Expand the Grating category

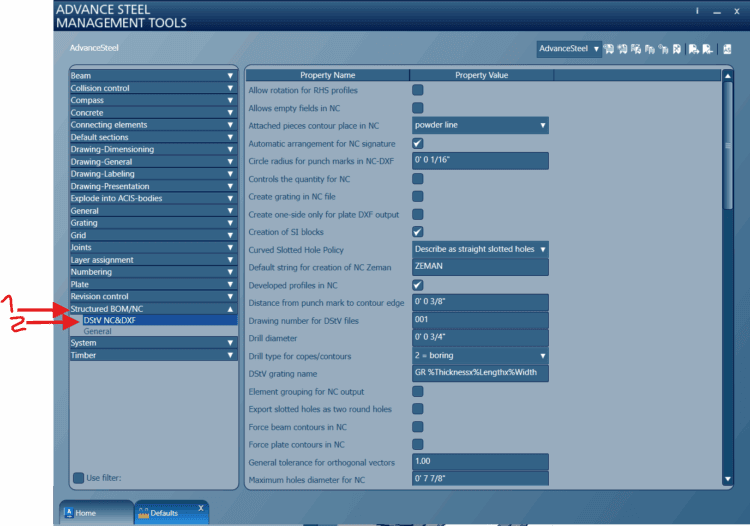point(154,223)
